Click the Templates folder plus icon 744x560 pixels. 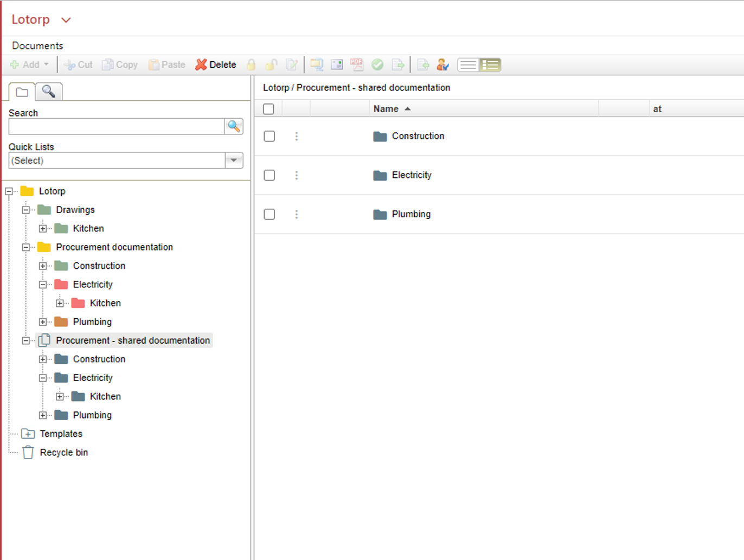pyautogui.click(x=28, y=434)
